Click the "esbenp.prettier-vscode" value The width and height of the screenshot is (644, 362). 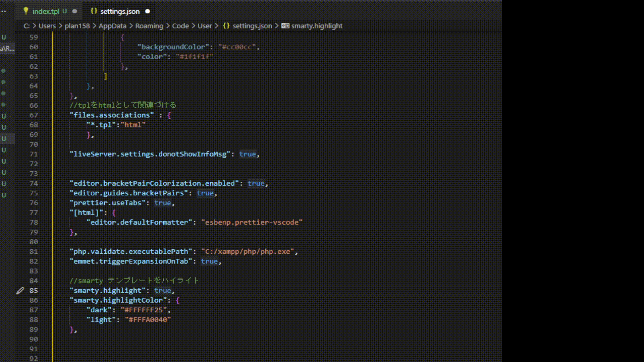pos(252,222)
